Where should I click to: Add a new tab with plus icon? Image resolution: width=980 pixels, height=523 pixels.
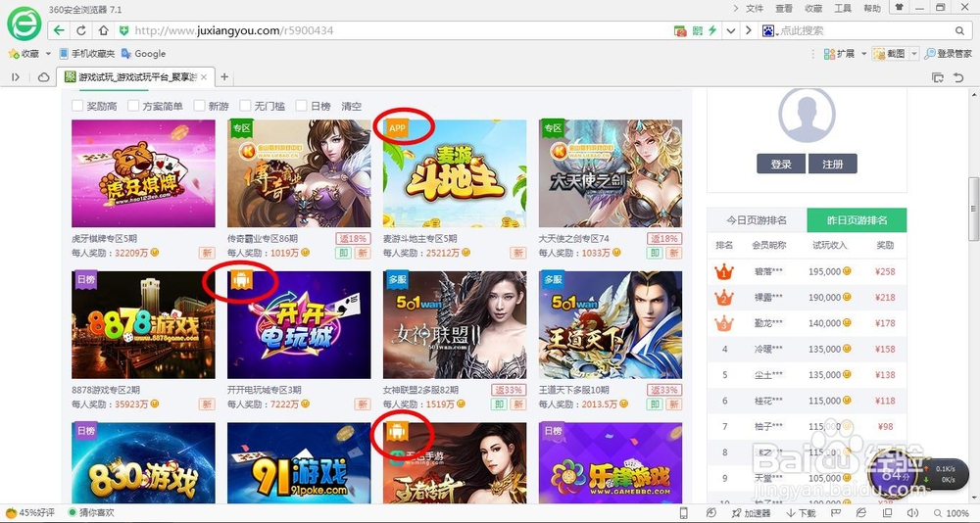pos(224,76)
